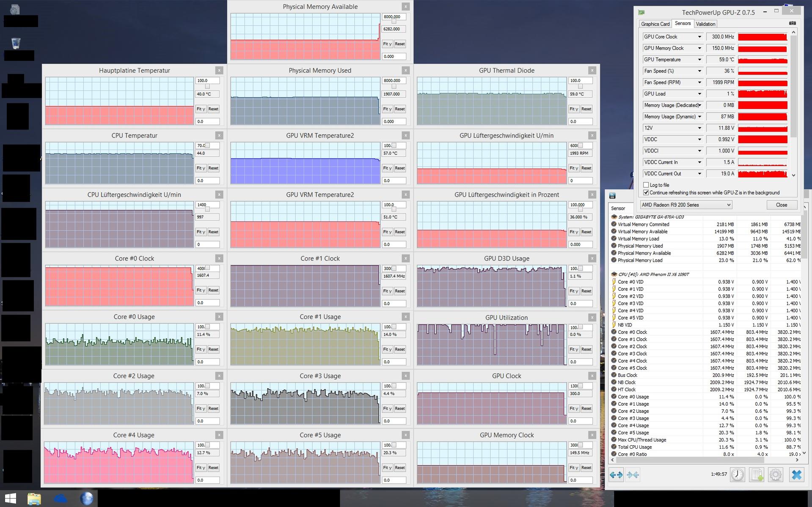Click the 1999 RPM fan speed value
The height and width of the screenshot is (507, 812).
721,82
